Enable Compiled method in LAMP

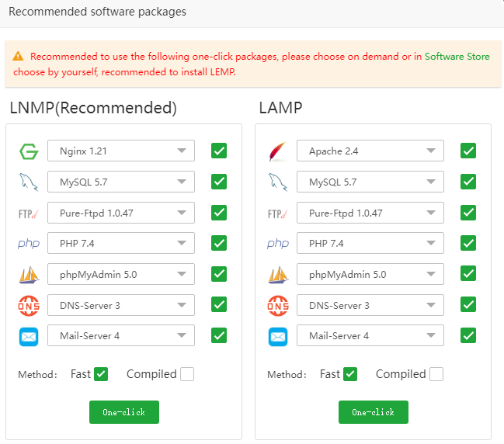tap(436, 374)
